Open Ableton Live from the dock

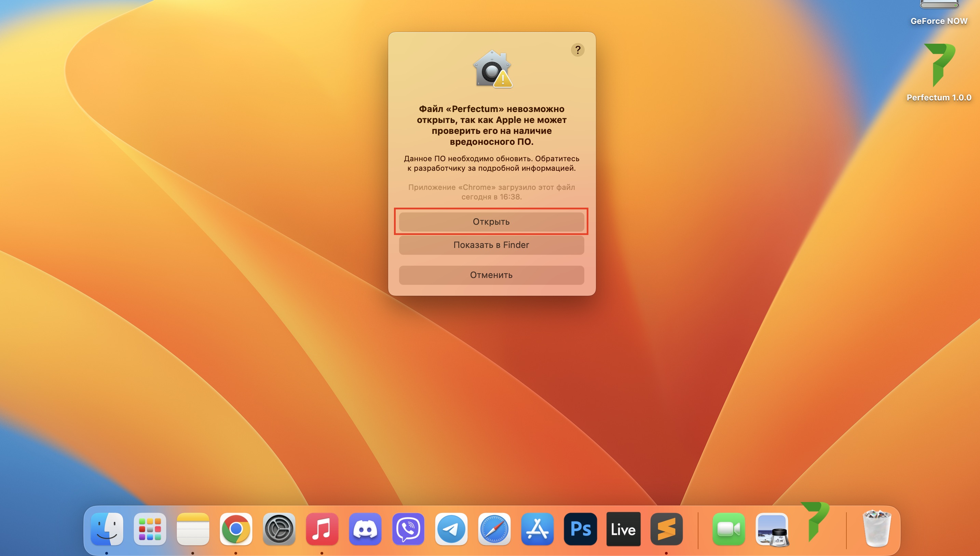coord(623,529)
